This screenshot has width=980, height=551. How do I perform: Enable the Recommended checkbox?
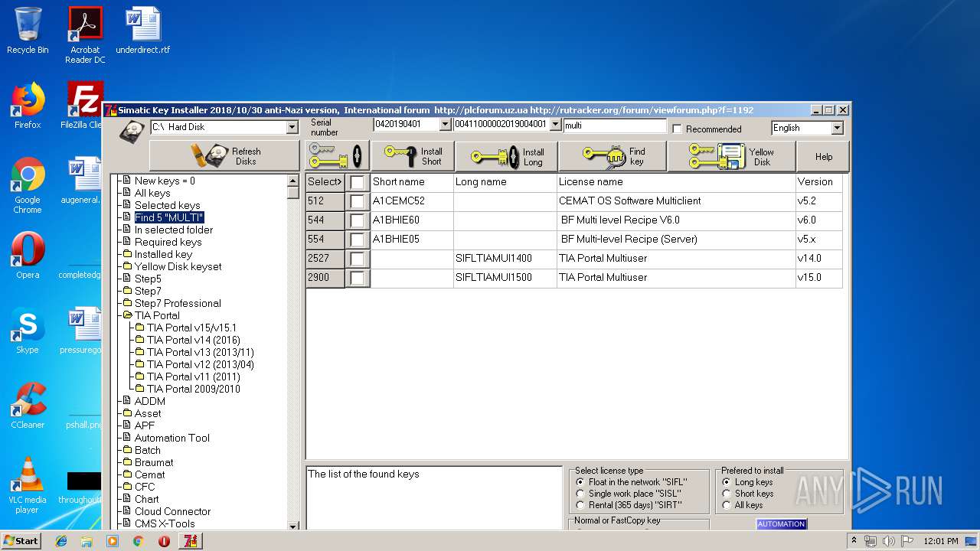click(677, 129)
